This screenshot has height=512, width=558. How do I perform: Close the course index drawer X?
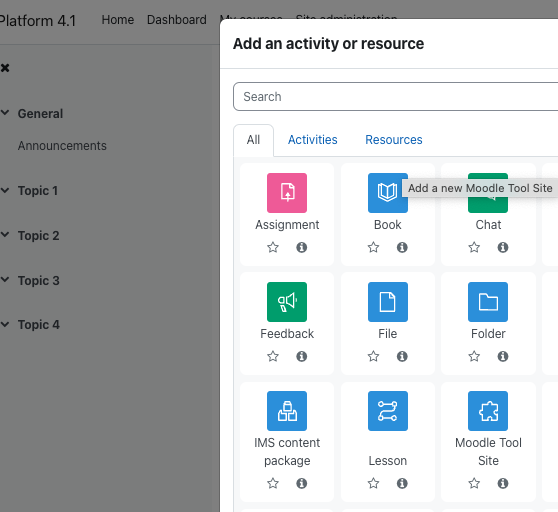(x=5, y=68)
